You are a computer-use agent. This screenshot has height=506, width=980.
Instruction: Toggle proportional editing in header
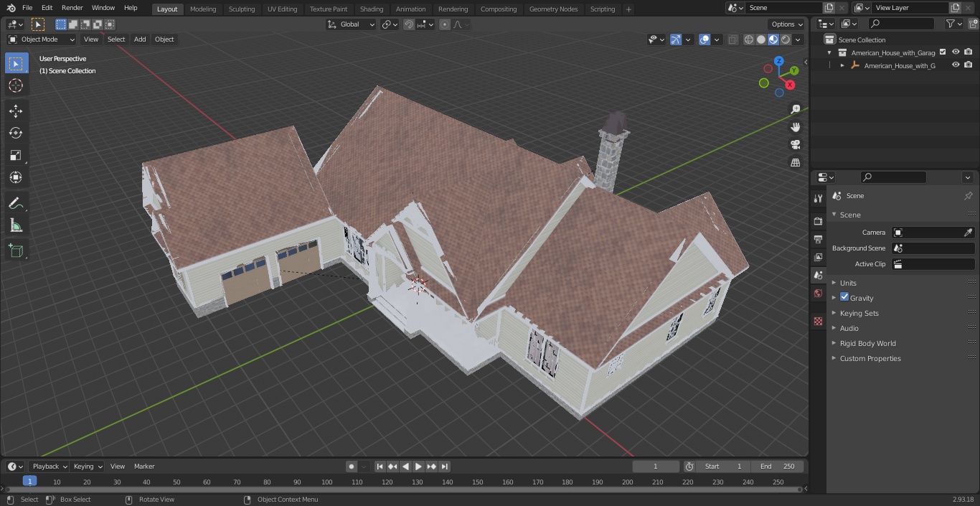[445, 24]
